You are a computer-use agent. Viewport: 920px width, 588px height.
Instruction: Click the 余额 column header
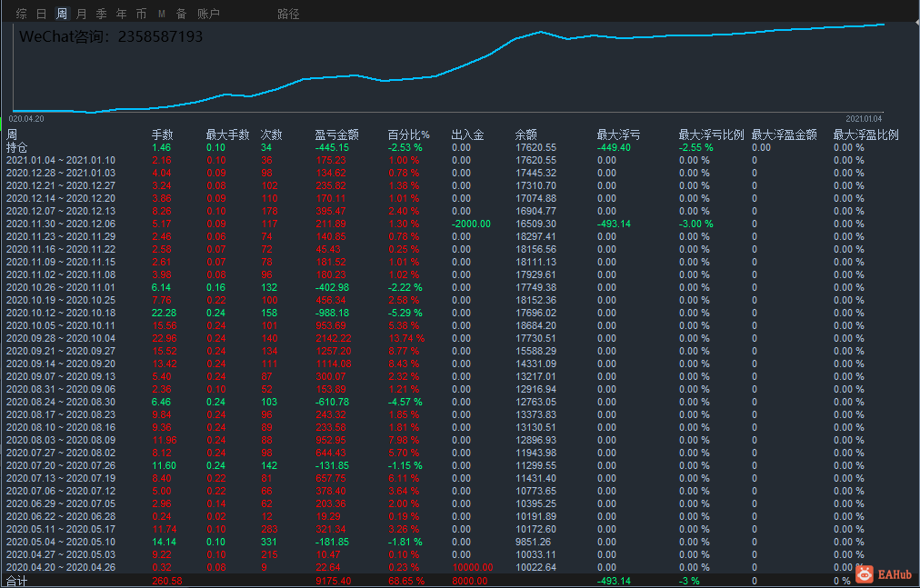(525, 135)
